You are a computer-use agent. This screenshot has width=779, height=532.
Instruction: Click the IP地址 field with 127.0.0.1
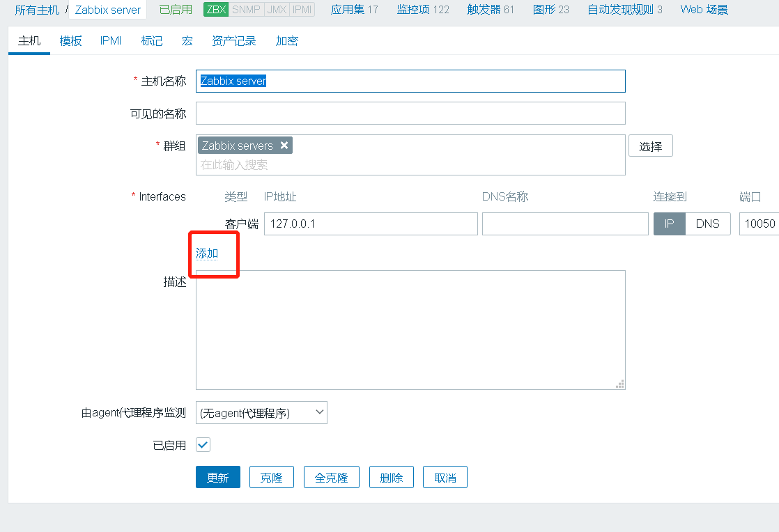[371, 224]
